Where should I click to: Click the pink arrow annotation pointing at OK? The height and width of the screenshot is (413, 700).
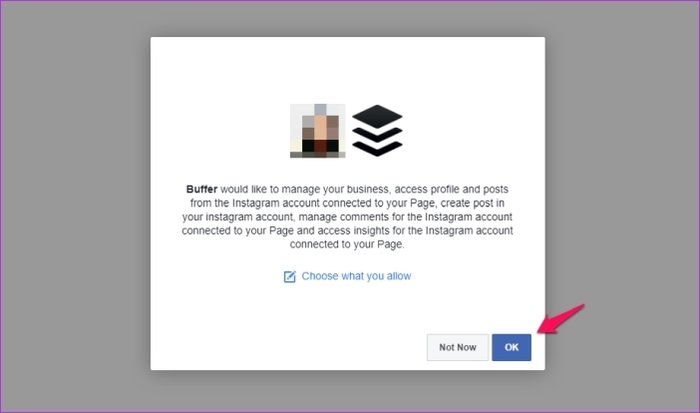point(561,319)
